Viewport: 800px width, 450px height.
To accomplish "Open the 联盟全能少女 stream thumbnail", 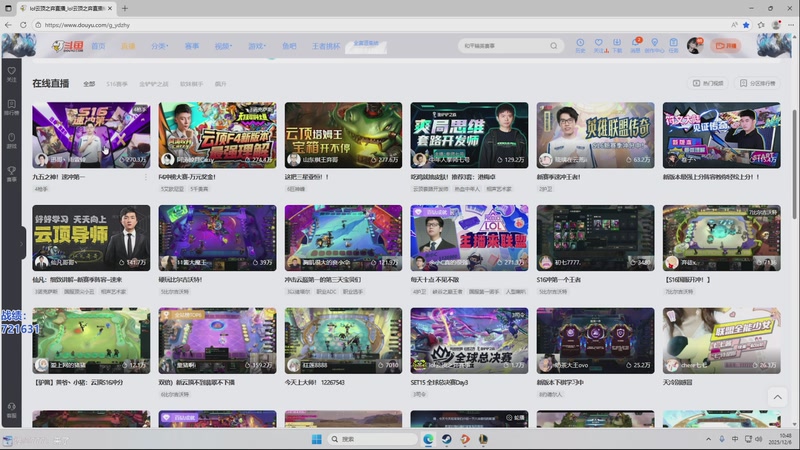I will (x=721, y=341).
